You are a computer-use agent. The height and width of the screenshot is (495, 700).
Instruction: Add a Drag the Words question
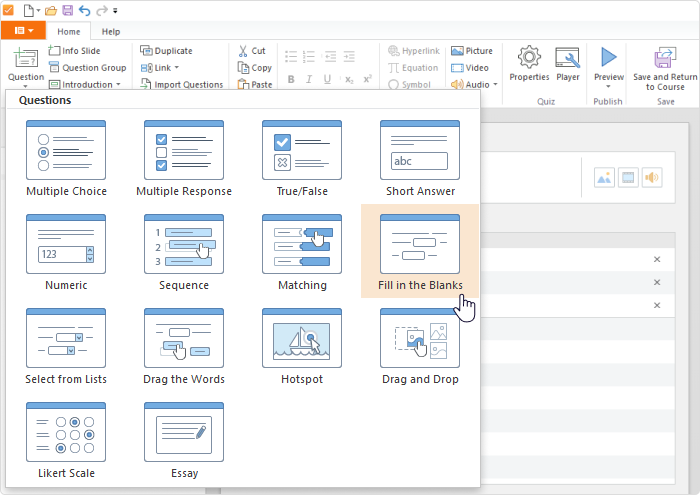(x=184, y=346)
